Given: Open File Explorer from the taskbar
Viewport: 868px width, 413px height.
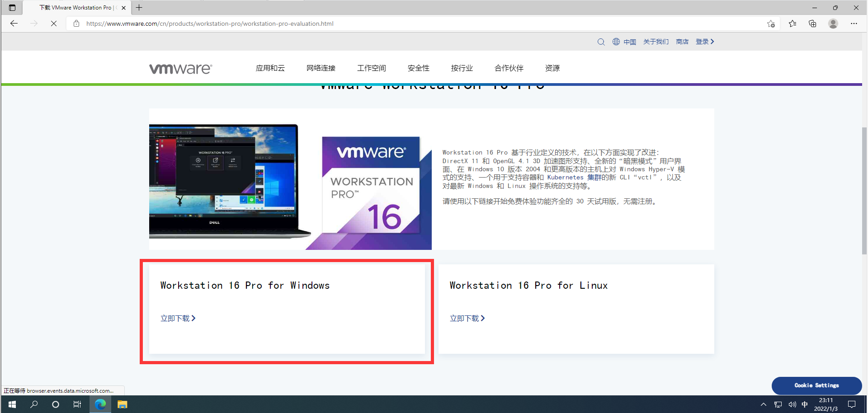Looking at the screenshot, I should (122, 404).
